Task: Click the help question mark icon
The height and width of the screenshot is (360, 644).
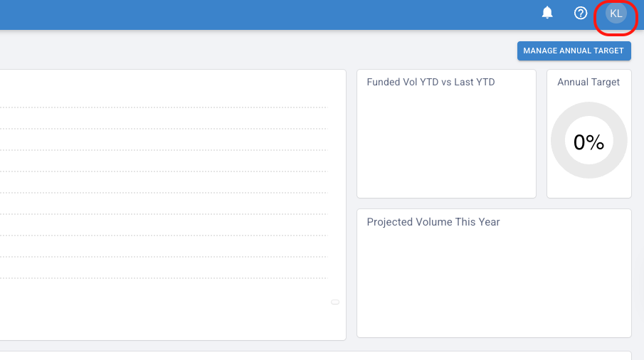Action: [581, 13]
